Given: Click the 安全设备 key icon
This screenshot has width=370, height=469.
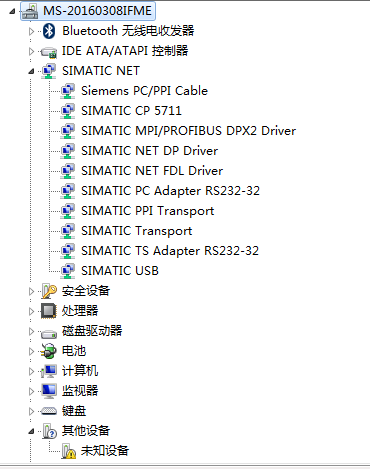Looking at the screenshot, I should [49, 291].
